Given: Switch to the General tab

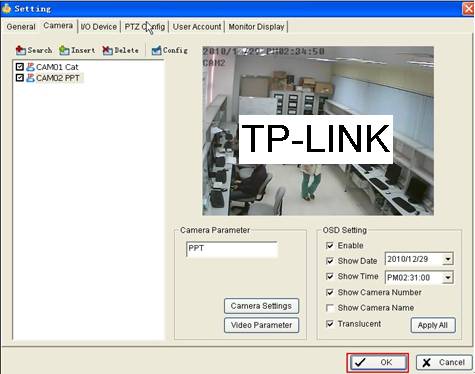Looking at the screenshot, I should coord(21,27).
